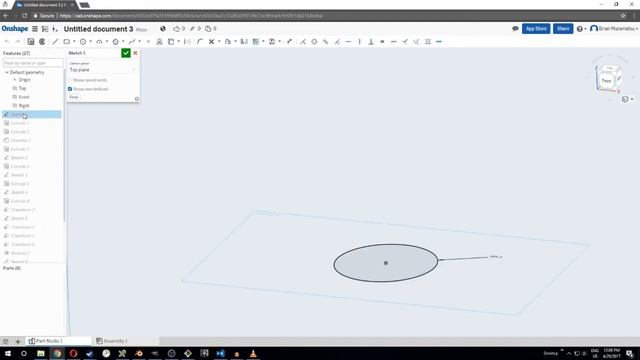Image resolution: width=640 pixels, height=360 pixels.
Task: Open the trim tool dropdown arrow
Action: click(219, 42)
